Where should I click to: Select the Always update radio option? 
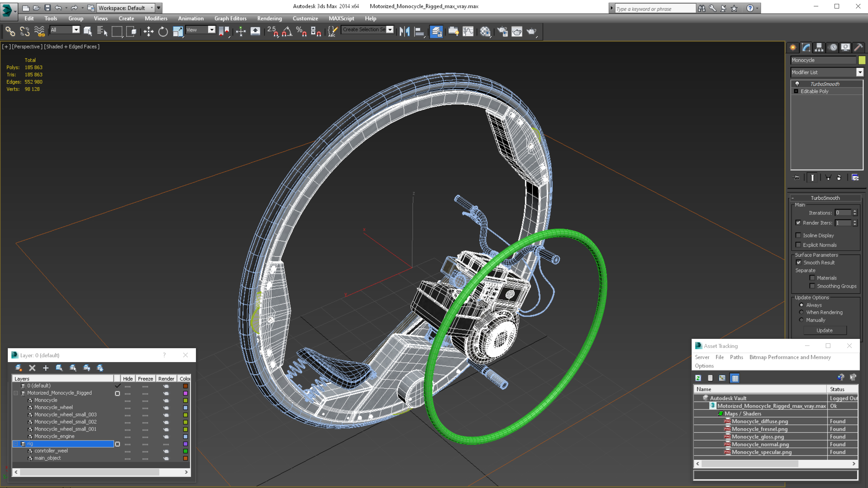(x=801, y=305)
